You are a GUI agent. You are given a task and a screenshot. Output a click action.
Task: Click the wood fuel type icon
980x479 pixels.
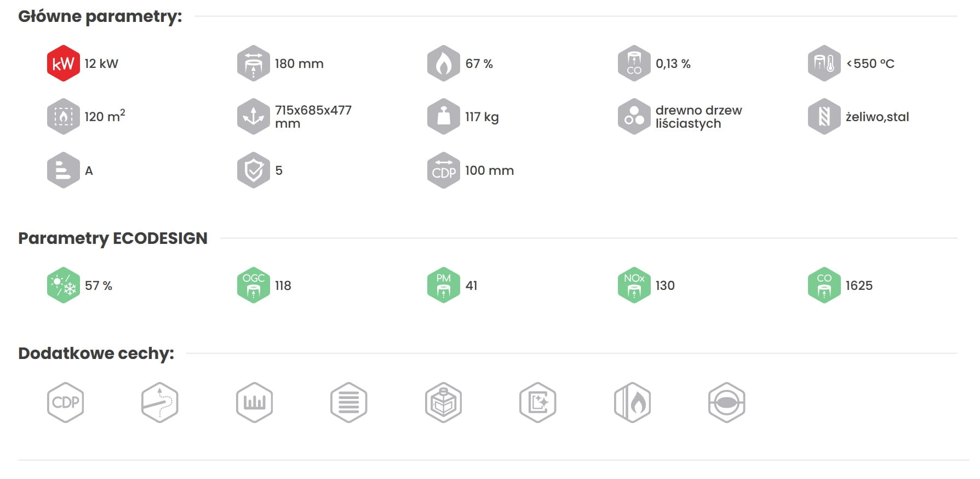point(634,117)
